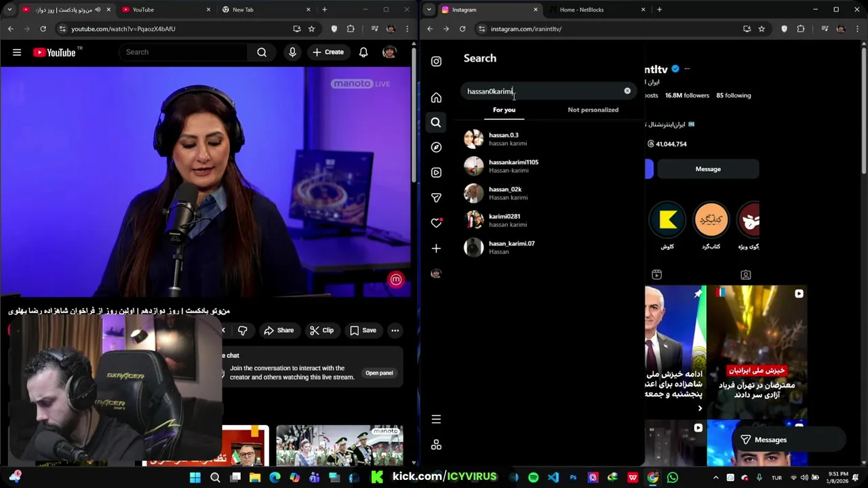Open Instagram profile avatar in sidebar
Image resolution: width=868 pixels, height=488 pixels.
(x=436, y=274)
